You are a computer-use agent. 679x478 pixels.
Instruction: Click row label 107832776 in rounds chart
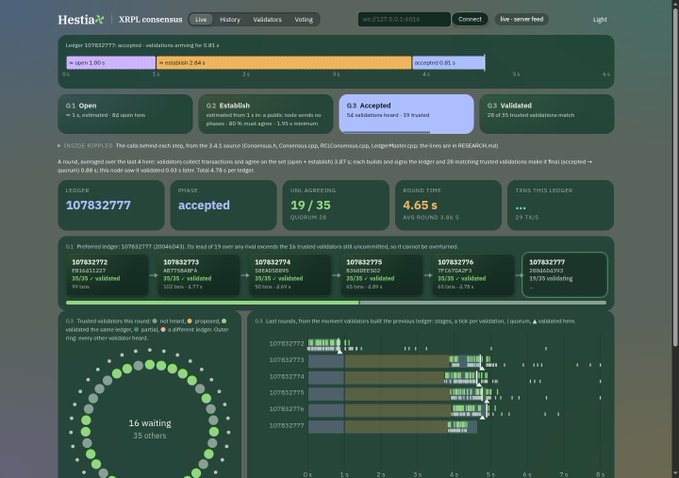point(287,409)
